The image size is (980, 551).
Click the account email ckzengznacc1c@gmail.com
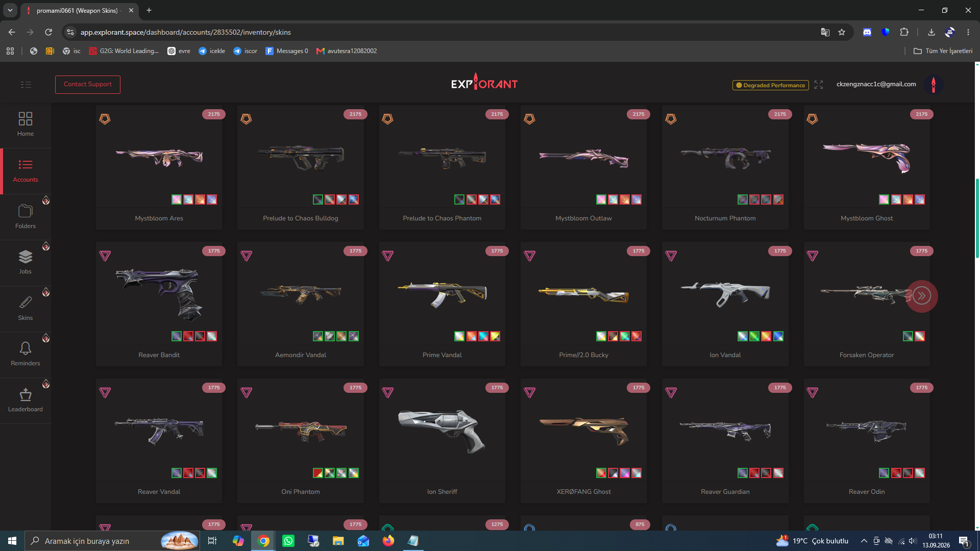(876, 84)
